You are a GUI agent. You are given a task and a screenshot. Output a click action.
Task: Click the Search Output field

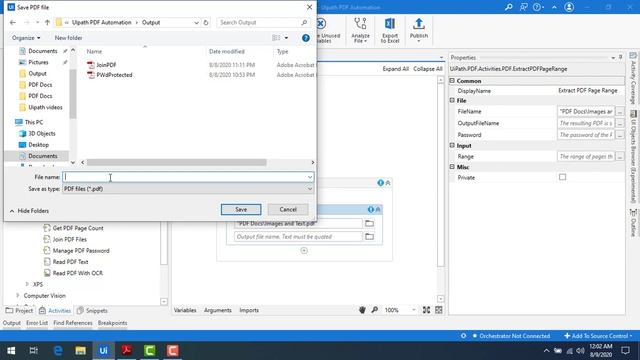(262, 22)
